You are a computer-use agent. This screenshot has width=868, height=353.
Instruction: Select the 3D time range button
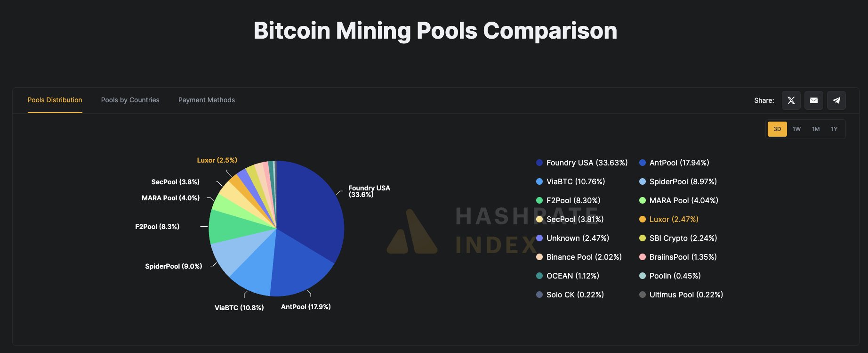pos(777,129)
